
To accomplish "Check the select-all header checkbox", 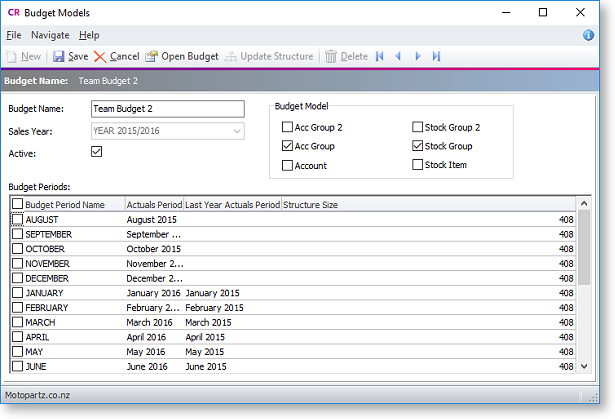I will coord(17,204).
